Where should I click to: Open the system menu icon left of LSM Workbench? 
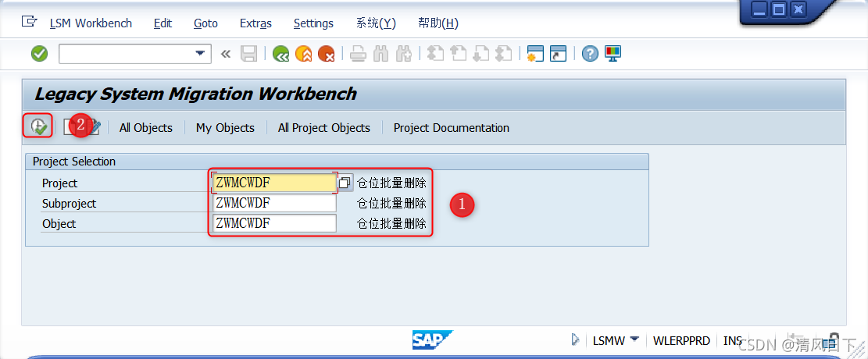point(29,22)
